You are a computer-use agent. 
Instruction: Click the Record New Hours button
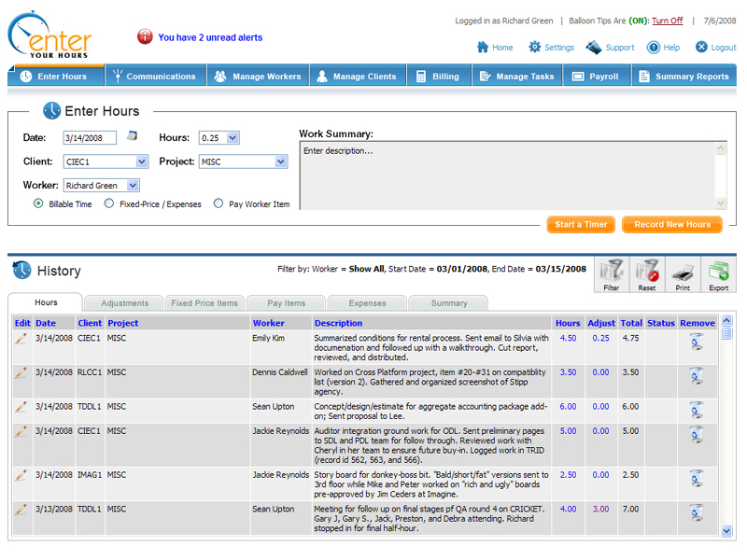pos(672,225)
